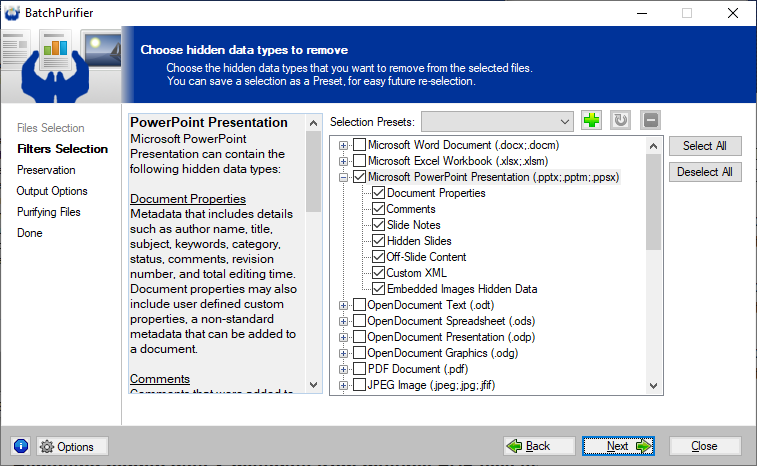Click the Close button at bottom
757x466 pixels.
[704, 446]
